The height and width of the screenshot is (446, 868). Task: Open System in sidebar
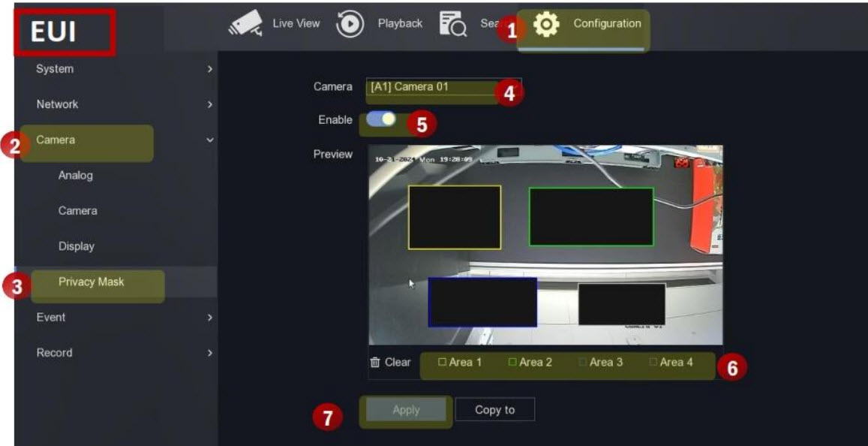pyautogui.click(x=54, y=69)
